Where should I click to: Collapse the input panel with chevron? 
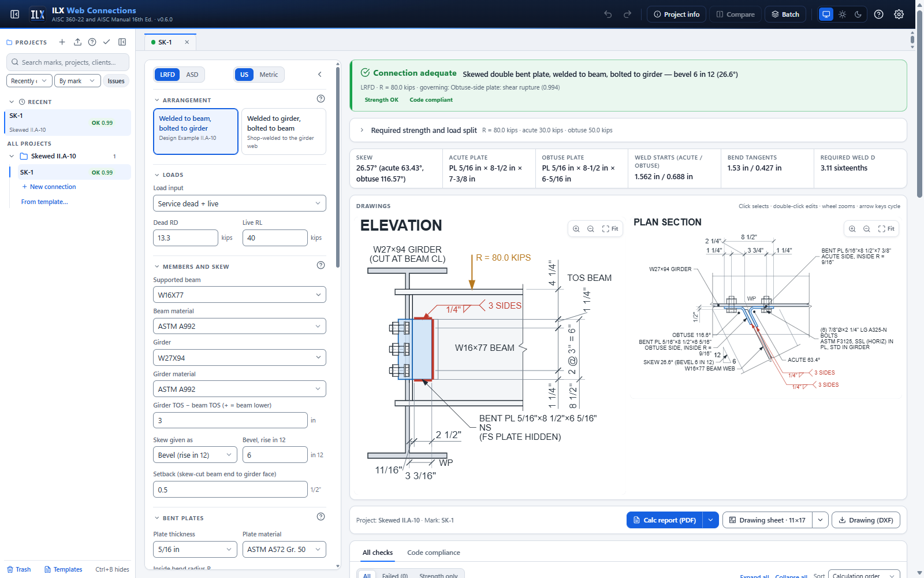click(x=320, y=75)
